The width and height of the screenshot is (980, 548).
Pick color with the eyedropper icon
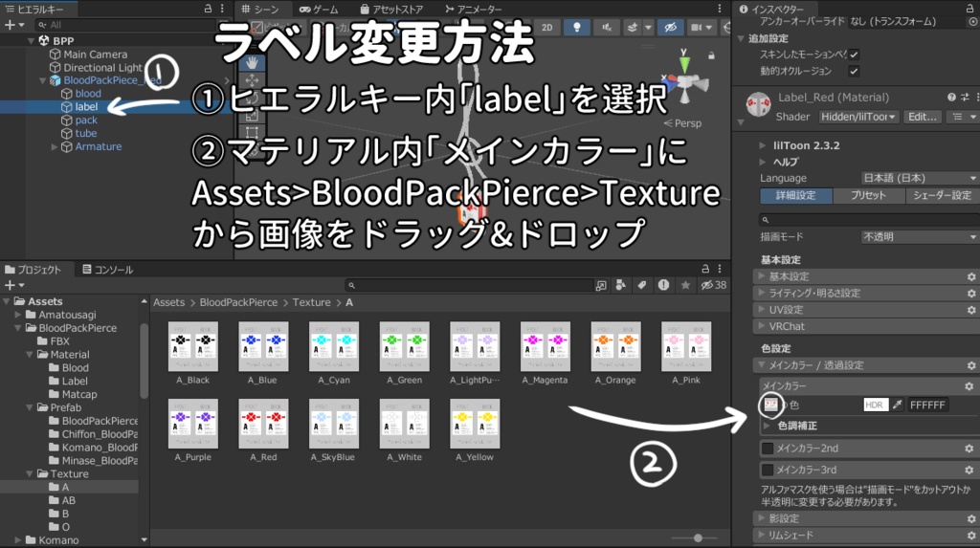click(x=897, y=405)
